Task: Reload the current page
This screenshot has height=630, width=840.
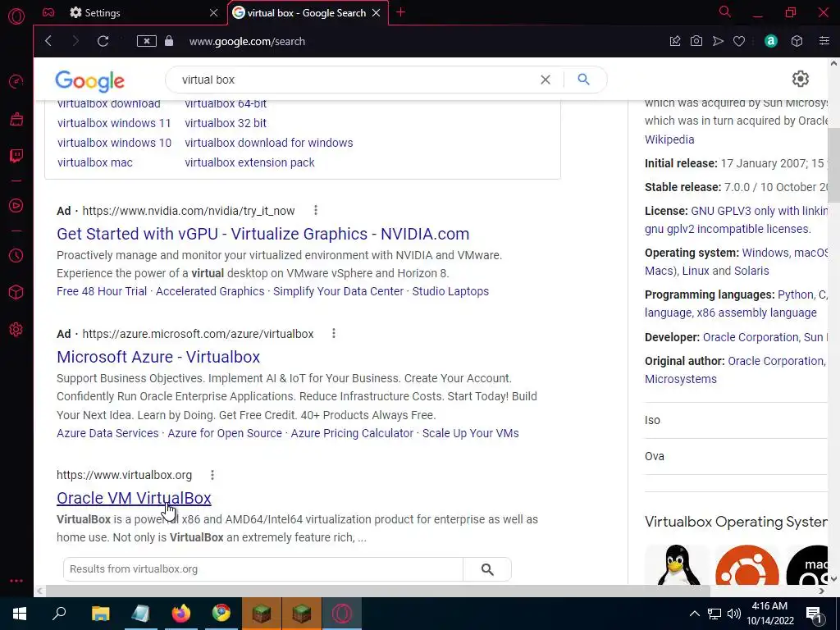Action: [x=103, y=41]
